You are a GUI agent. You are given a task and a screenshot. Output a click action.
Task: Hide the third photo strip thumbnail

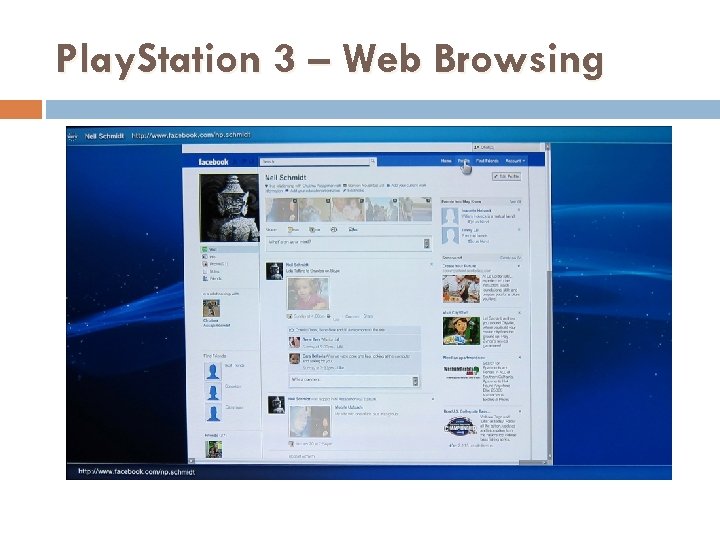[361, 201]
